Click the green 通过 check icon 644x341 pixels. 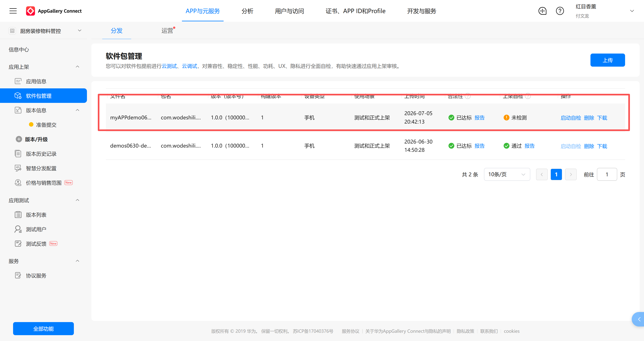point(506,146)
